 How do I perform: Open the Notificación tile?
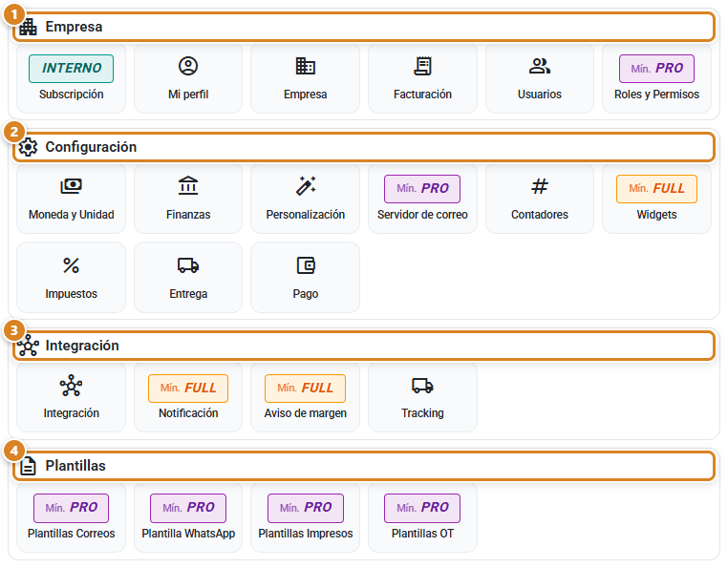[x=188, y=397]
